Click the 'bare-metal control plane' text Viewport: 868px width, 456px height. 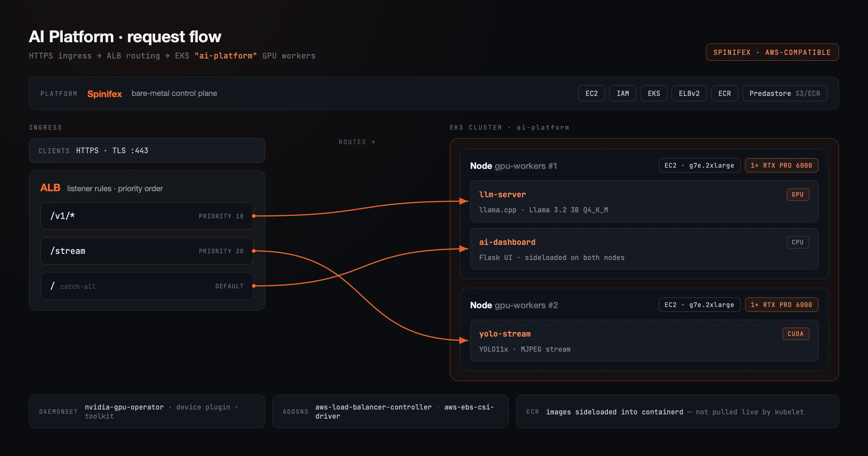point(174,93)
